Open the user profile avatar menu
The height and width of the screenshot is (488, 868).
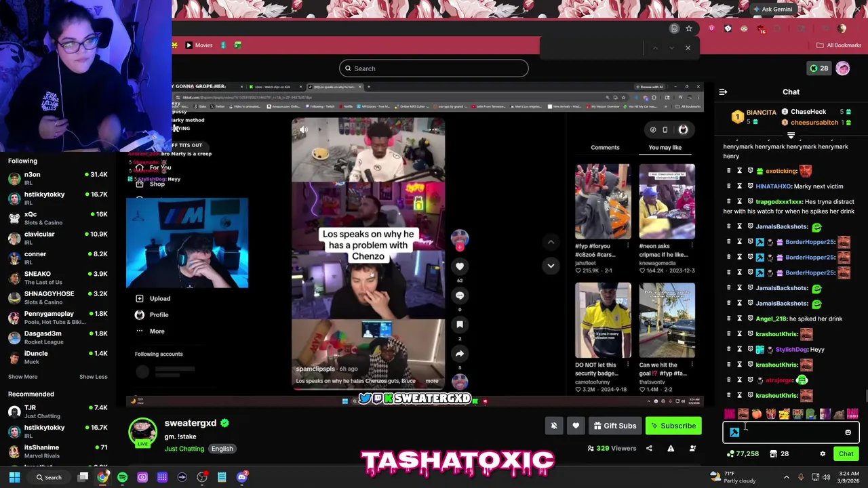[x=843, y=68]
